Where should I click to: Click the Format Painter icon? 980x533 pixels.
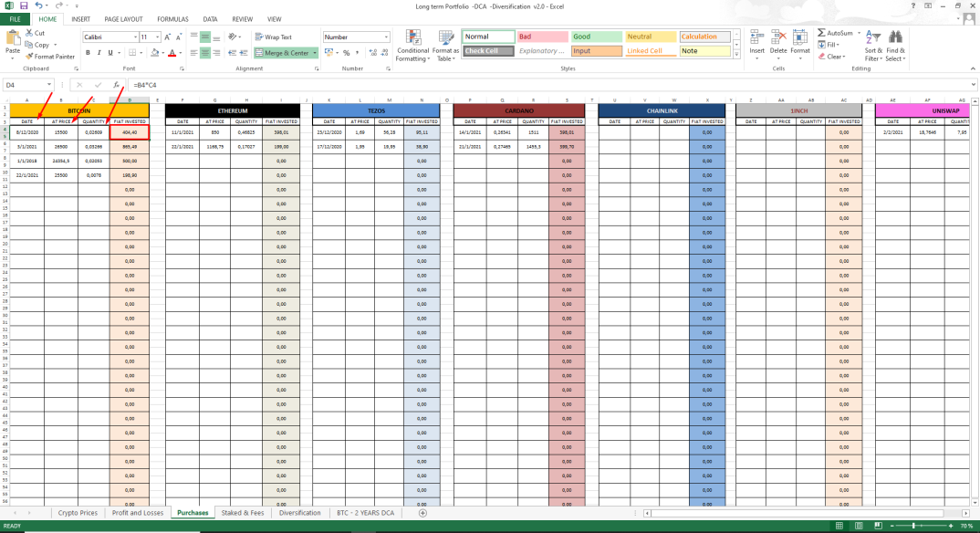[x=29, y=57]
